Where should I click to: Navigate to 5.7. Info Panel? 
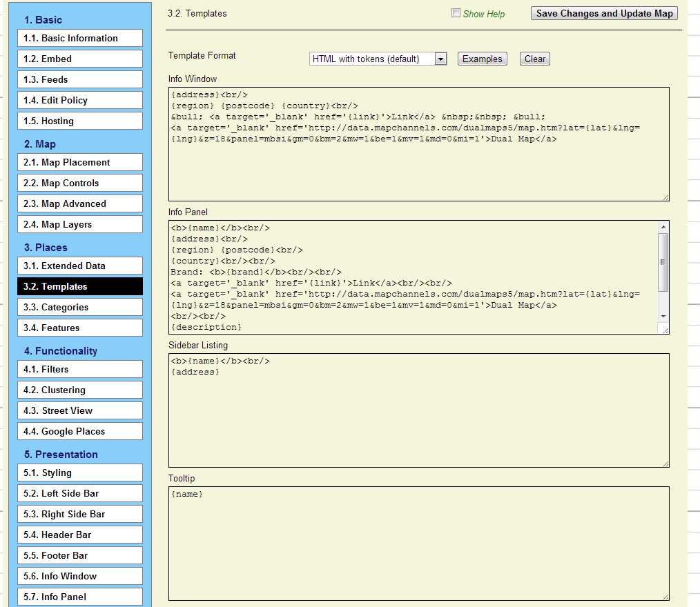pyautogui.click(x=80, y=597)
